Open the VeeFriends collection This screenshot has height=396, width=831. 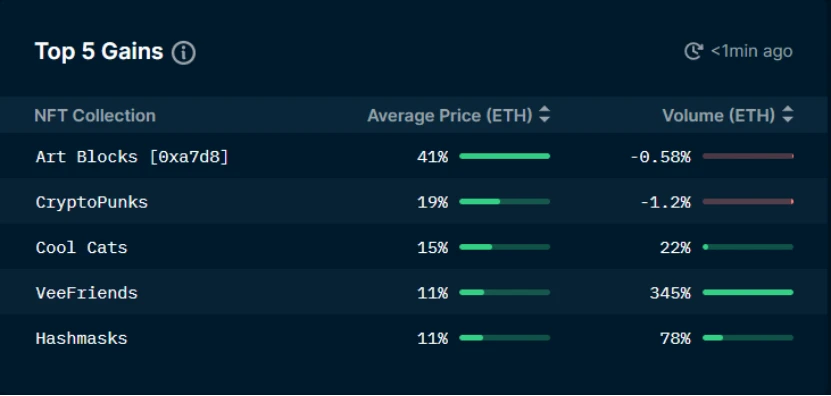86,293
